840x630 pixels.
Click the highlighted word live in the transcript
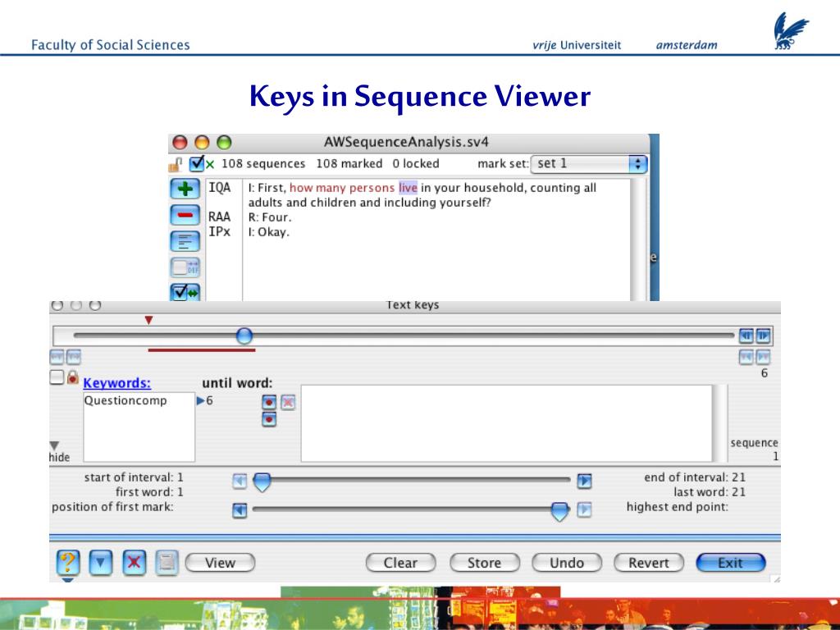click(x=408, y=188)
